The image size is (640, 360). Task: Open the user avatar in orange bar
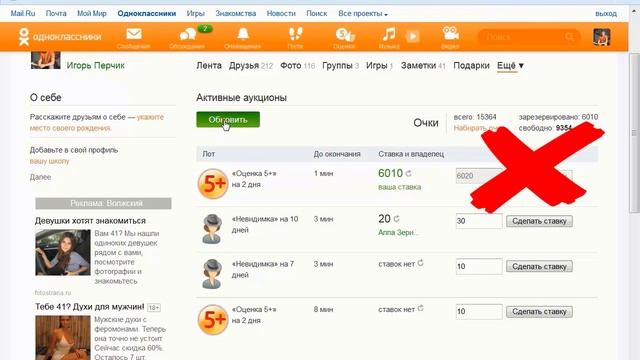pyautogui.click(x=602, y=37)
